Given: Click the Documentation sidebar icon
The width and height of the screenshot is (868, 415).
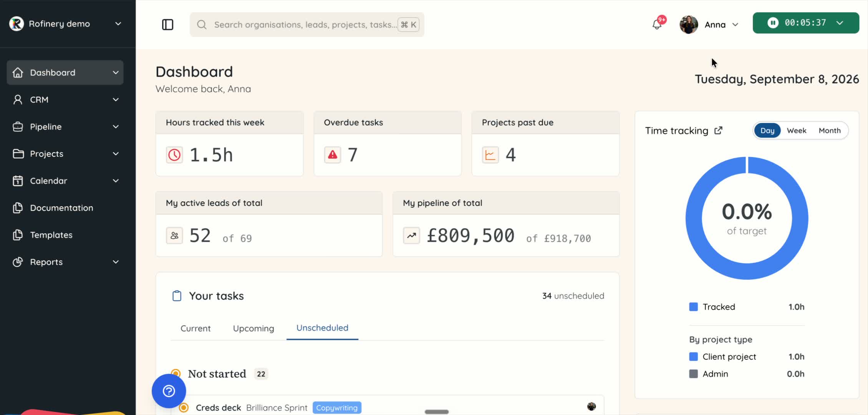Looking at the screenshot, I should (x=18, y=208).
